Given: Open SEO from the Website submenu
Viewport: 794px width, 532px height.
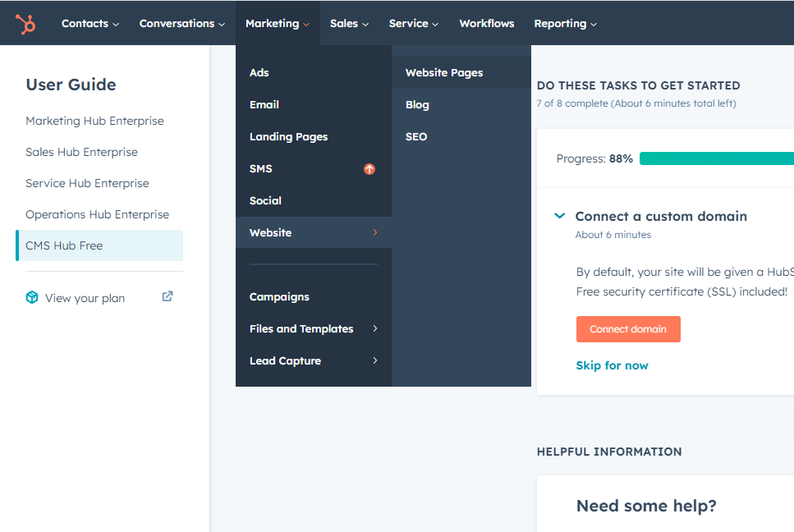Looking at the screenshot, I should coord(461,136).
